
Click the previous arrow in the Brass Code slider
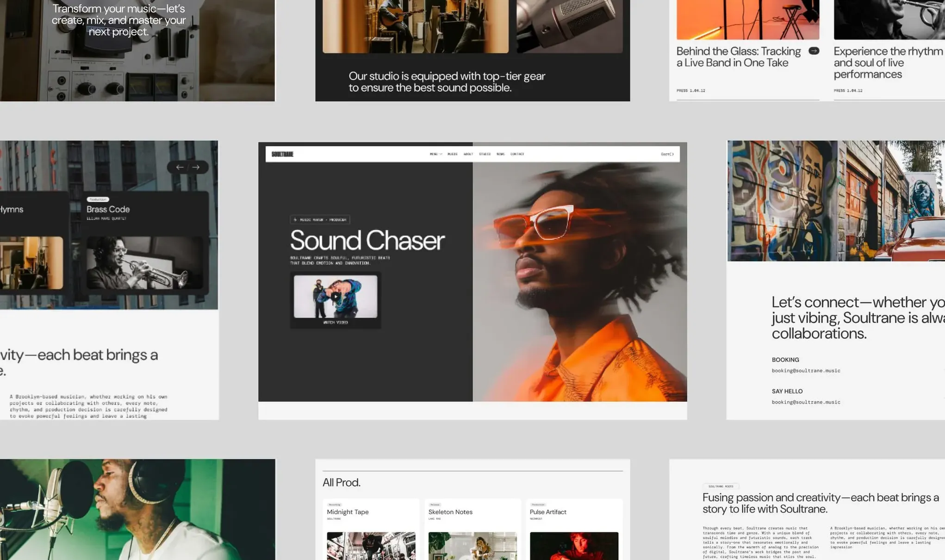pos(180,167)
